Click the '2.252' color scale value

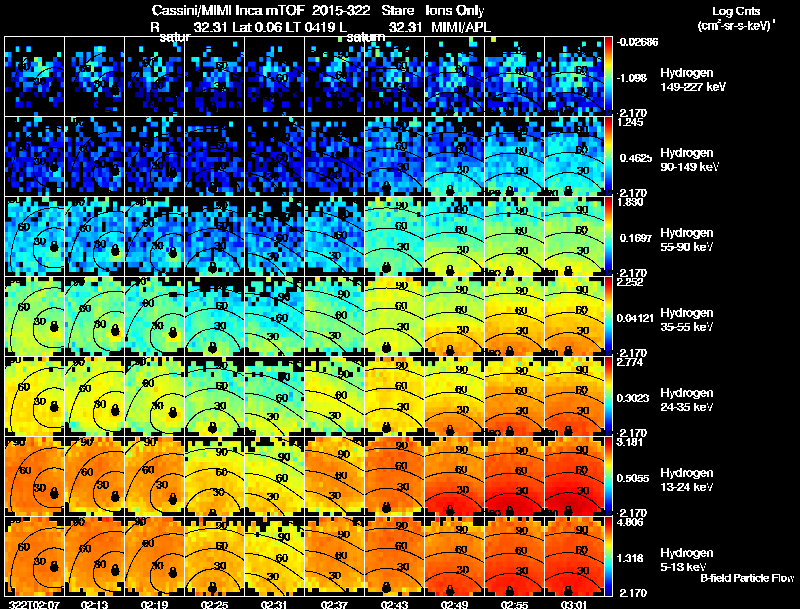(630, 282)
